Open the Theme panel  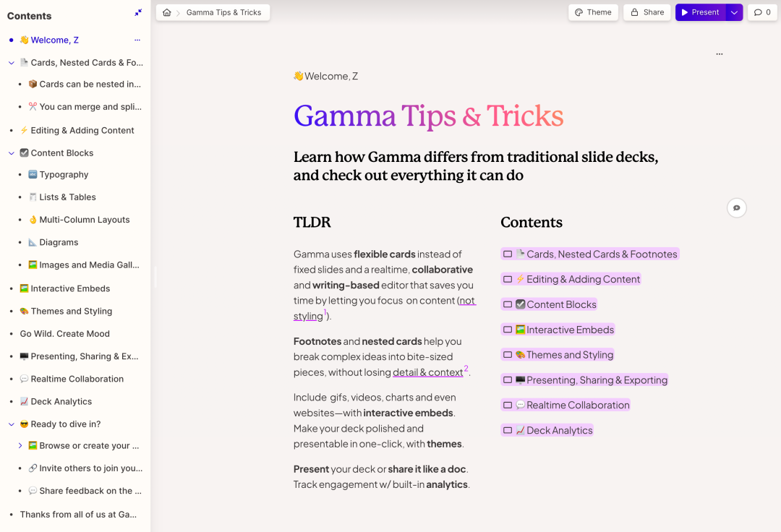(x=593, y=12)
